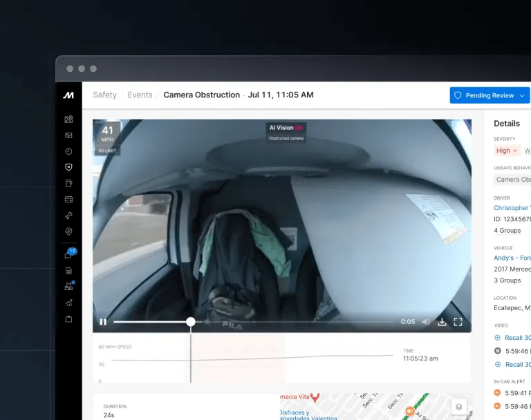Expand the High severity dropdown
This screenshot has height=420, width=531.
[507, 151]
